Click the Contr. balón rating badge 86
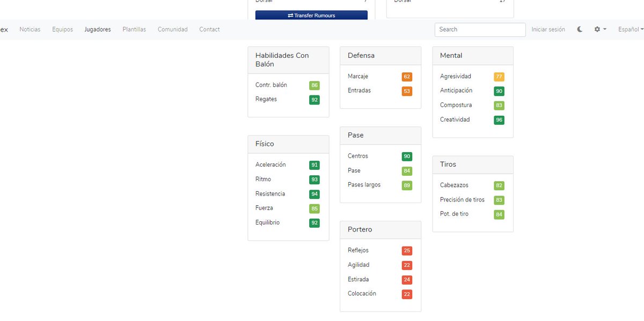The width and height of the screenshot is (644, 321). [x=314, y=86]
